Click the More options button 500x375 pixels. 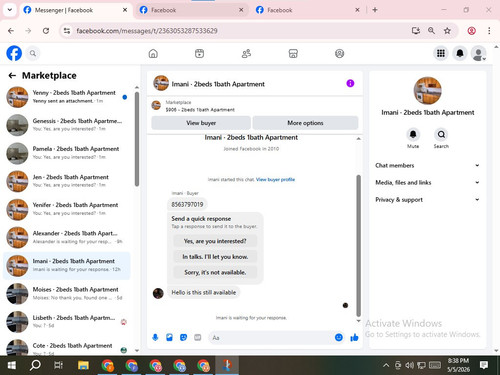click(x=305, y=123)
